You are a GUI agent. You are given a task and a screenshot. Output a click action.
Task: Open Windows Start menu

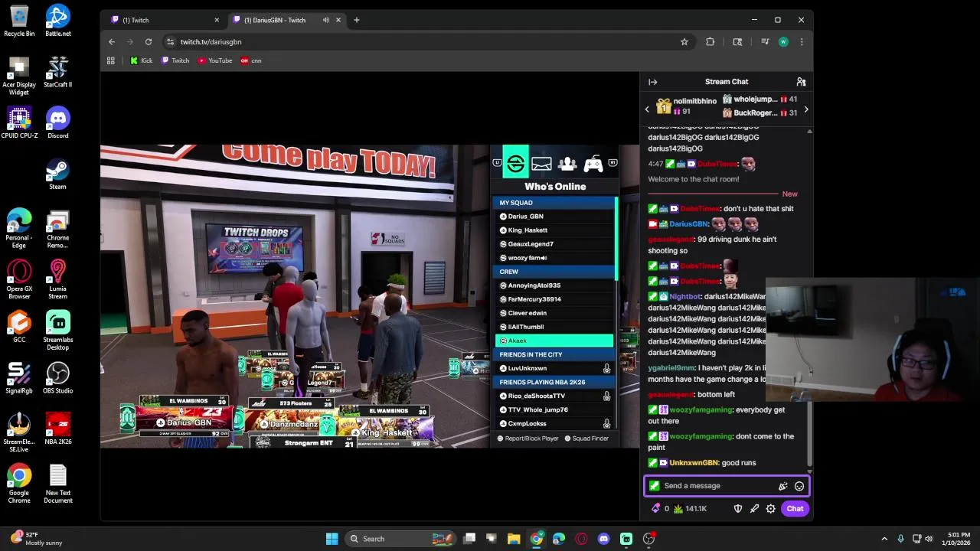(x=332, y=539)
